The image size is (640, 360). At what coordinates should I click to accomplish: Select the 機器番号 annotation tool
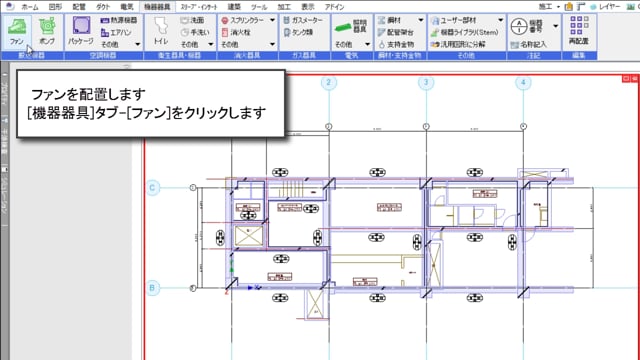[527, 26]
